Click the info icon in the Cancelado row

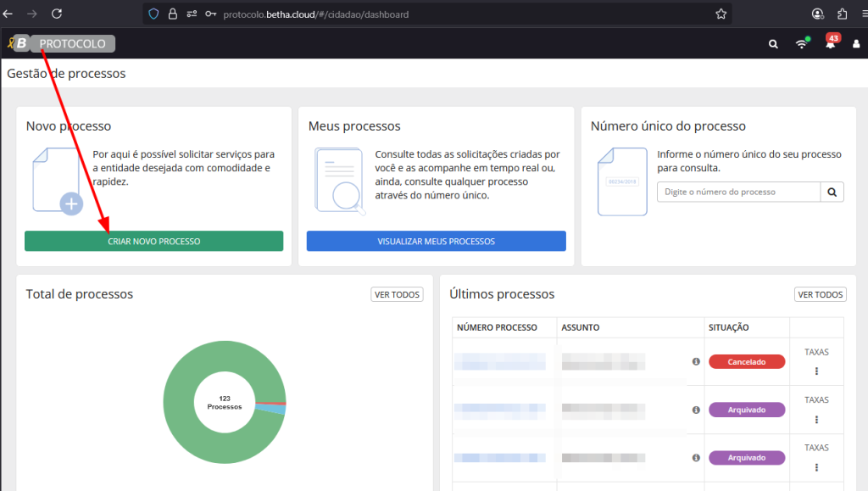[696, 361]
